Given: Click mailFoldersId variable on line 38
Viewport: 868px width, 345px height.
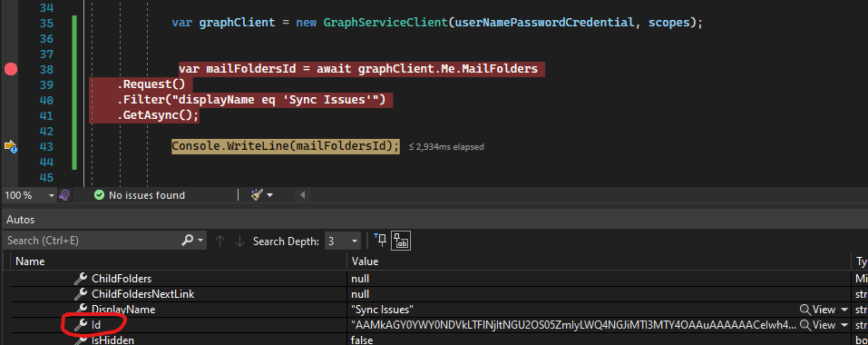Looking at the screenshot, I should (251, 69).
